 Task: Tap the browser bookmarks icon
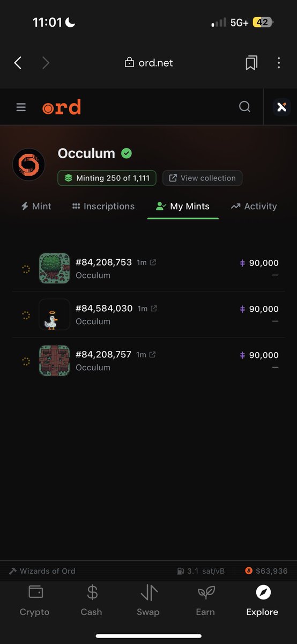pyautogui.click(x=251, y=63)
